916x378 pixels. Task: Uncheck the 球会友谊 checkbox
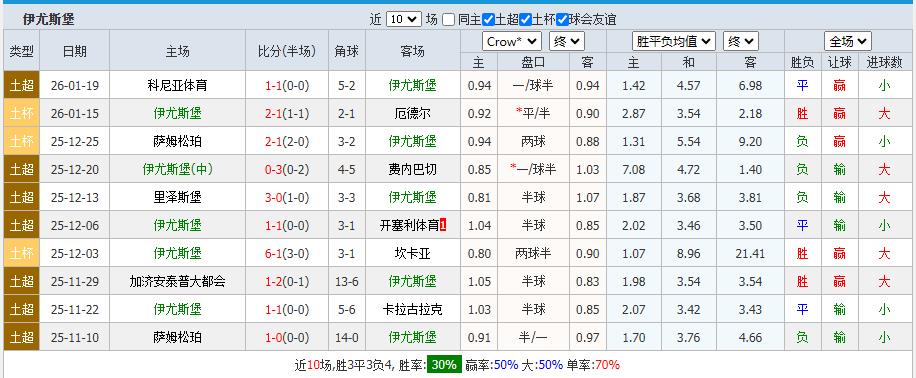[562, 19]
